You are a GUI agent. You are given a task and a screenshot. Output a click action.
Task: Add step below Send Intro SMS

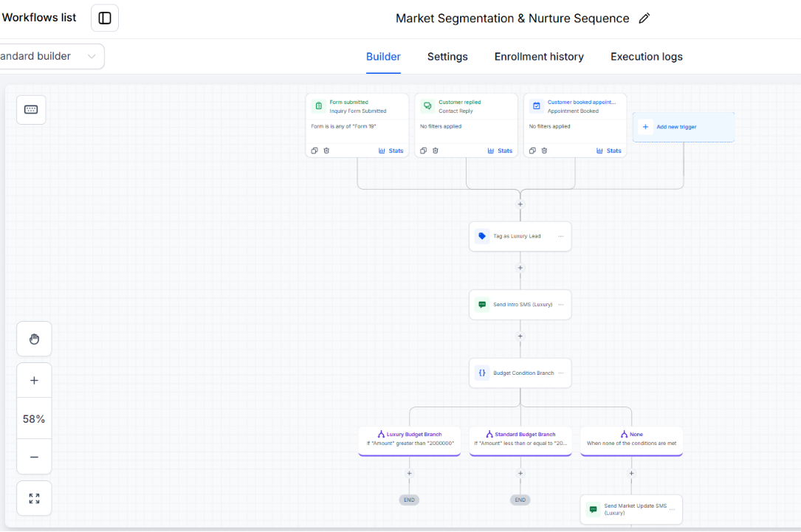coord(520,336)
